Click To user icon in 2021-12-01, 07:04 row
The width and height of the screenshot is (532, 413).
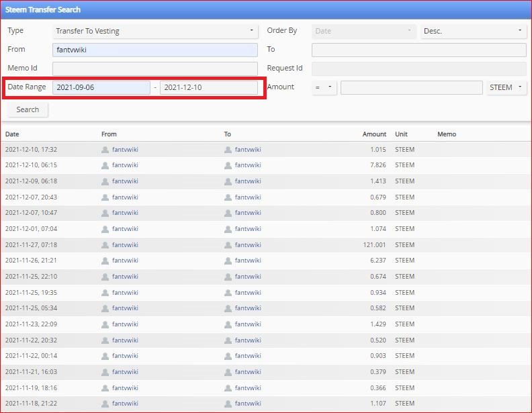point(228,229)
